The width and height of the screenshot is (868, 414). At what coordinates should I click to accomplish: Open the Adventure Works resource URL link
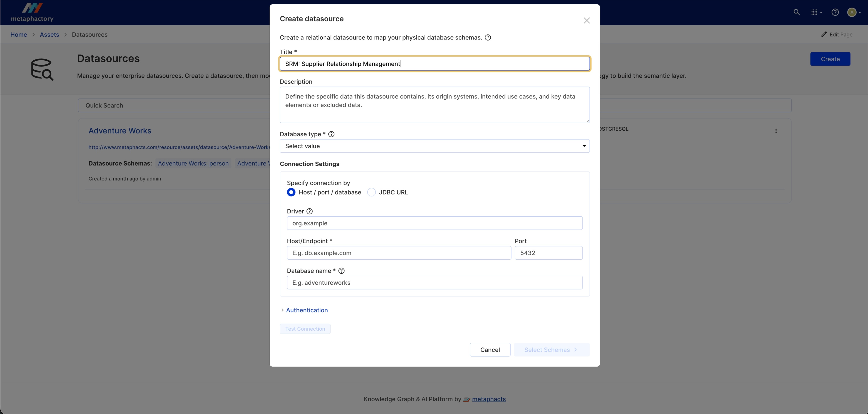179,147
